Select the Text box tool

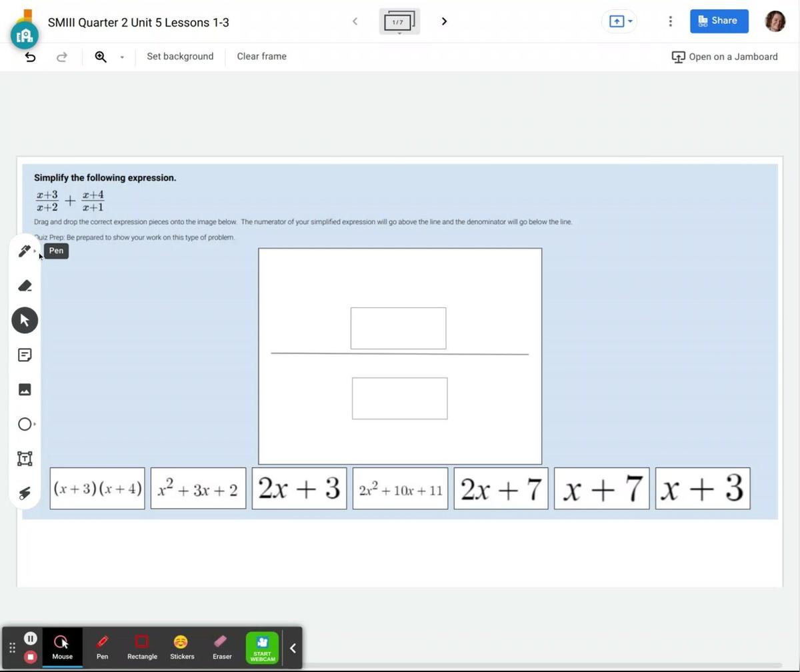pos(25,459)
